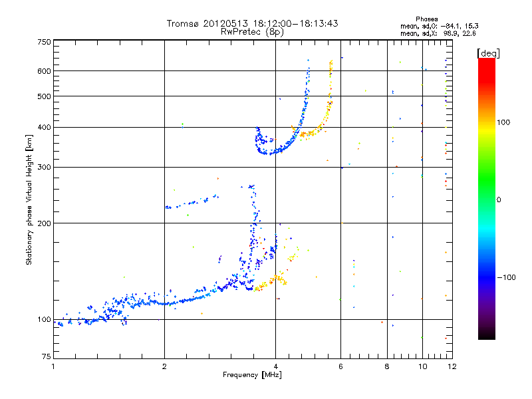Click the 'mean, sd,X: 98.9, 22.6' line
The height and width of the screenshot is (399, 532).
click(x=438, y=33)
